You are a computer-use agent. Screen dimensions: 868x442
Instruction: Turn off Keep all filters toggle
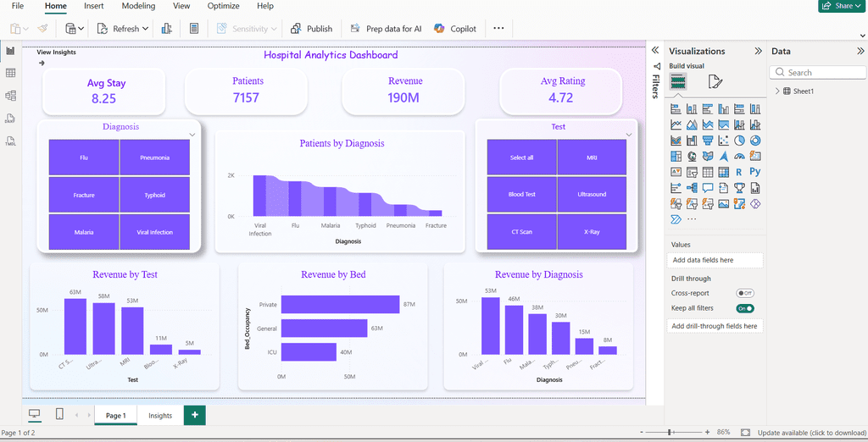point(744,308)
